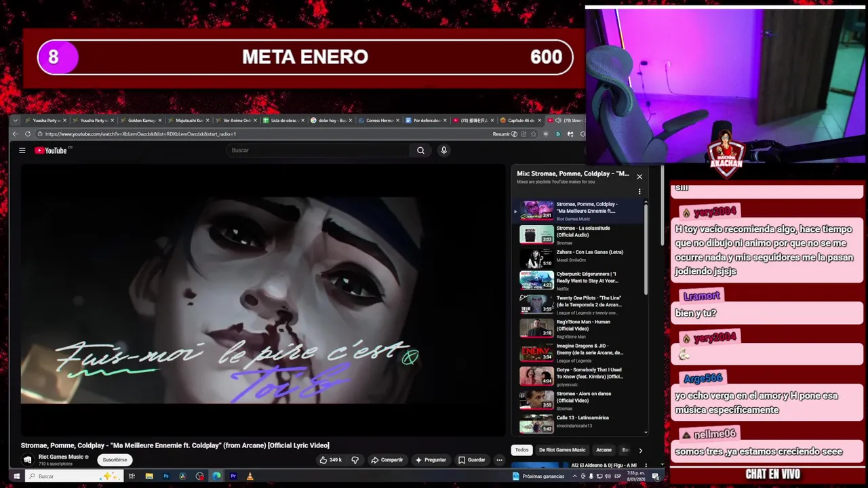Click the Compartir share button

387,460
